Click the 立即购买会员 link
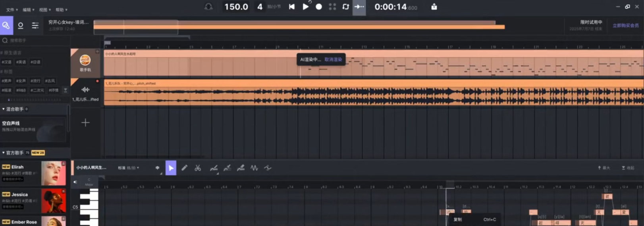Viewport: 644px width, 226px height. click(x=625, y=26)
